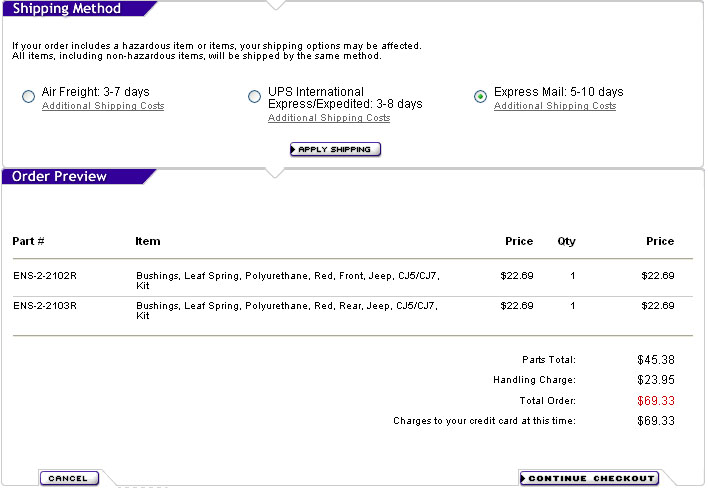Click the Order Preview section header
Image resolution: width=708 pixels, height=490 pixels.
click(x=59, y=177)
